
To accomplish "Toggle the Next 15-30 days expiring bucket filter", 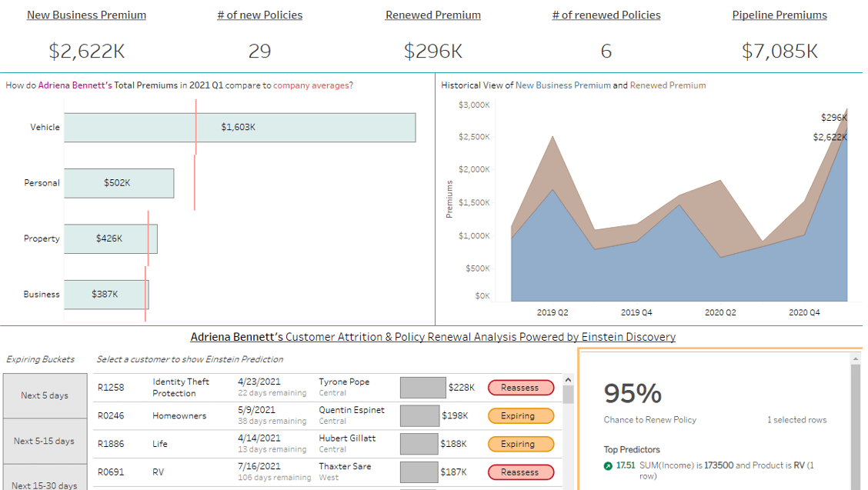I will pos(45,482).
